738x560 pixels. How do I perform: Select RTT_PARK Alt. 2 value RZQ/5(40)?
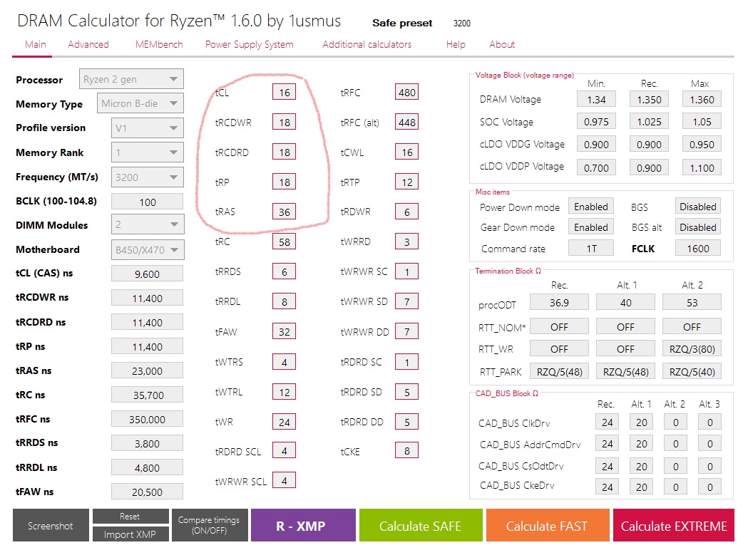[x=692, y=371]
